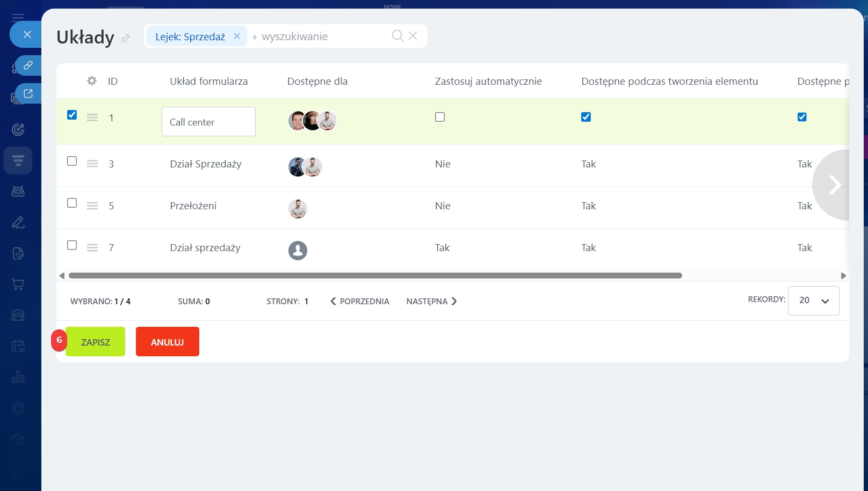Click the ANULUJ button
This screenshot has width=868, height=491.
coord(168,342)
